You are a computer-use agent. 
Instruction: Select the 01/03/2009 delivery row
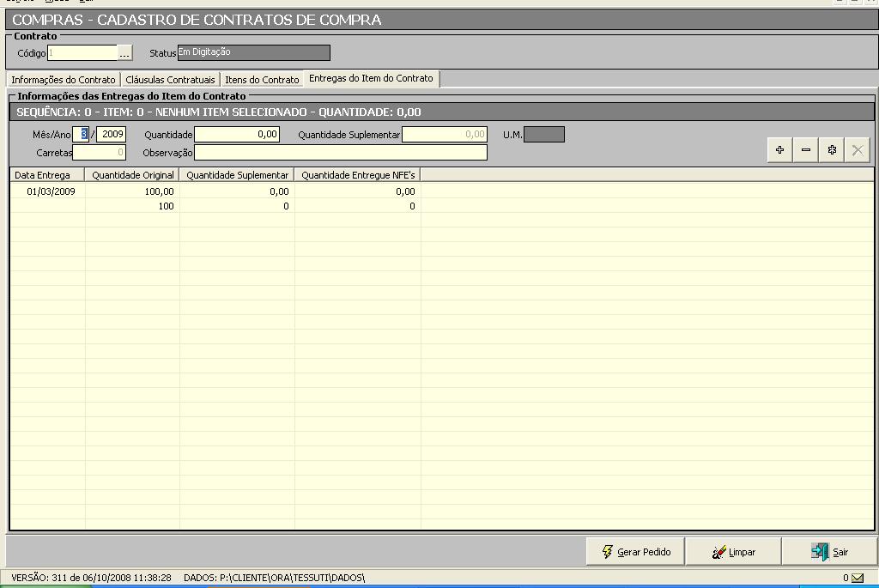tap(52, 192)
